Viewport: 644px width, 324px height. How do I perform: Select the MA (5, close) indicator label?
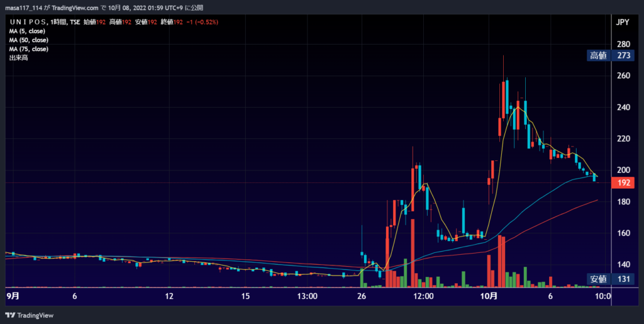tap(27, 31)
